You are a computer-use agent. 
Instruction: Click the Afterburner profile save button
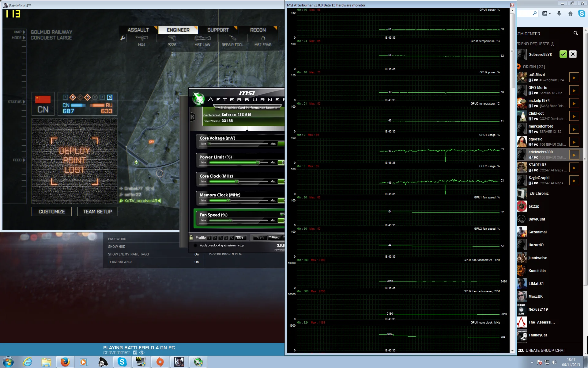pos(240,237)
